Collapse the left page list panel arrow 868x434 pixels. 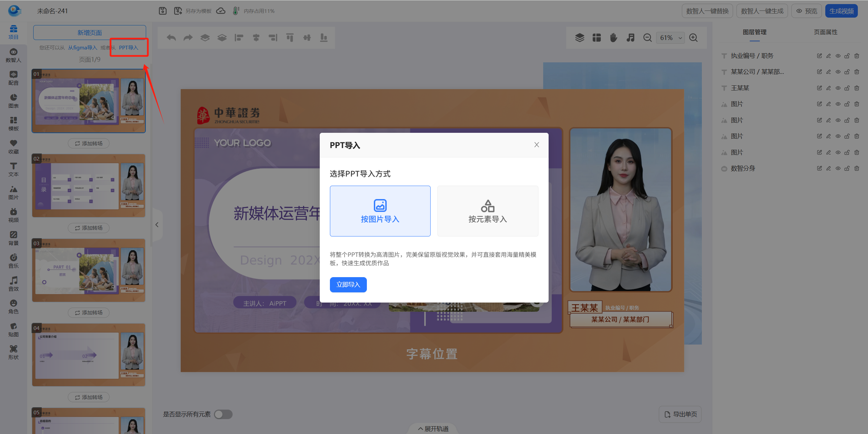(157, 225)
